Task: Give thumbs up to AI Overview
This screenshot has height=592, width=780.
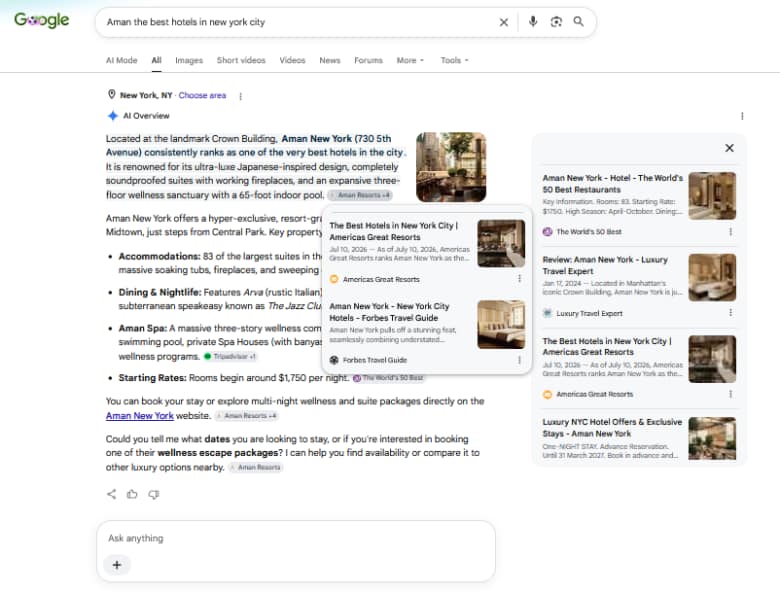Action: click(132, 494)
